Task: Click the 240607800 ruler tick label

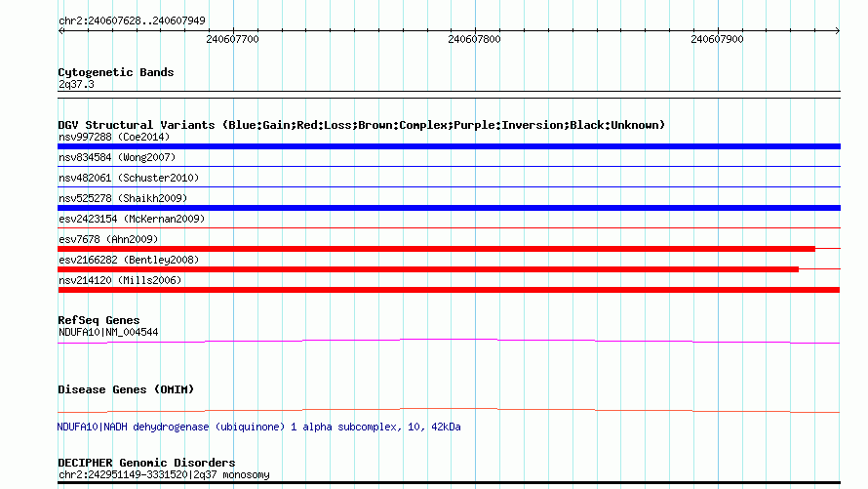Action: 474,39
